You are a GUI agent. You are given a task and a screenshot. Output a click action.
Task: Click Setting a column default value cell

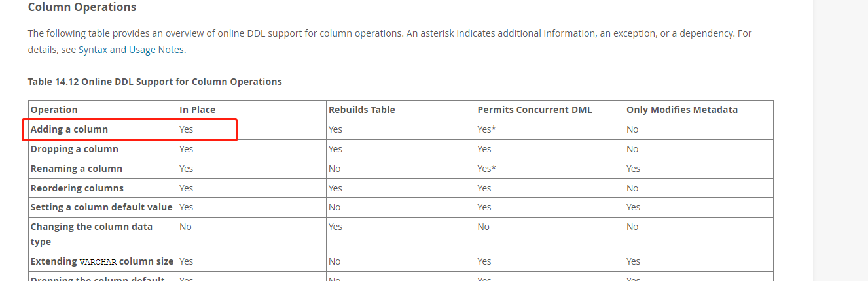coord(101,207)
